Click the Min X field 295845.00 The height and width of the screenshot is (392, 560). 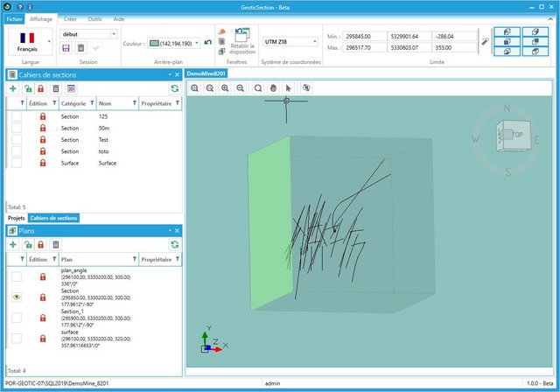(364, 37)
